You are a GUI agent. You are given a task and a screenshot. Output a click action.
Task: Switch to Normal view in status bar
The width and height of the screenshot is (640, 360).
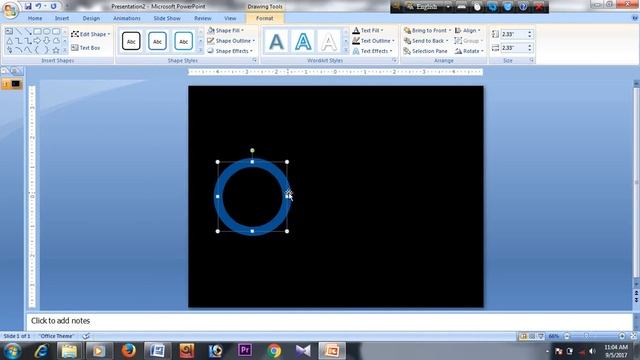523,336
